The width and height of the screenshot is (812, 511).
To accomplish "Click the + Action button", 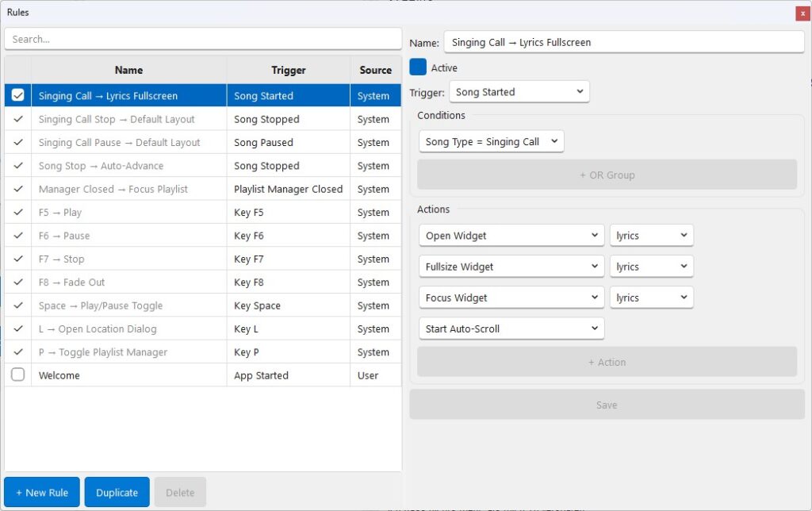I will pos(607,362).
